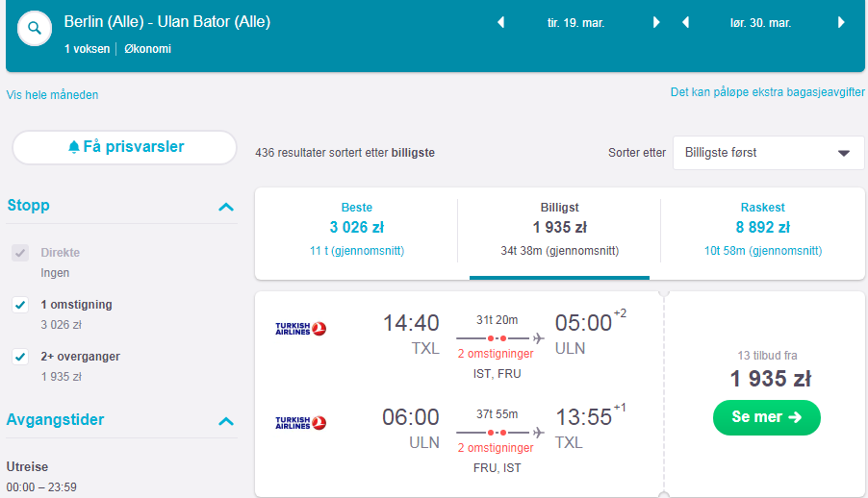Uncheck the 1 omstigning filter
This screenshot has width=868, height=498.
(20, 305)
